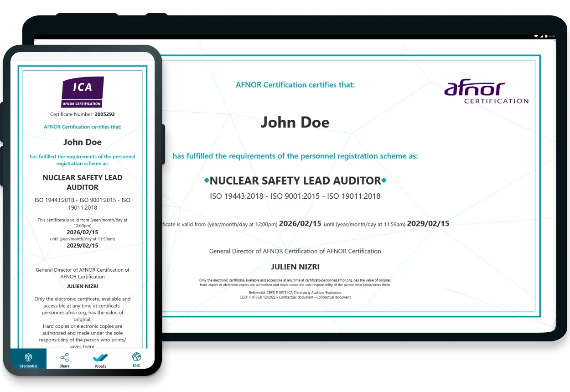
Task: Click the cellular signal icon in status bar
Action: [541, 36]
